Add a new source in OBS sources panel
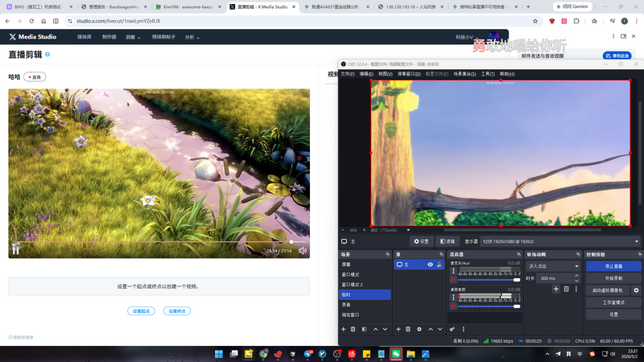The image size is (644, 362). click(398, 329)
